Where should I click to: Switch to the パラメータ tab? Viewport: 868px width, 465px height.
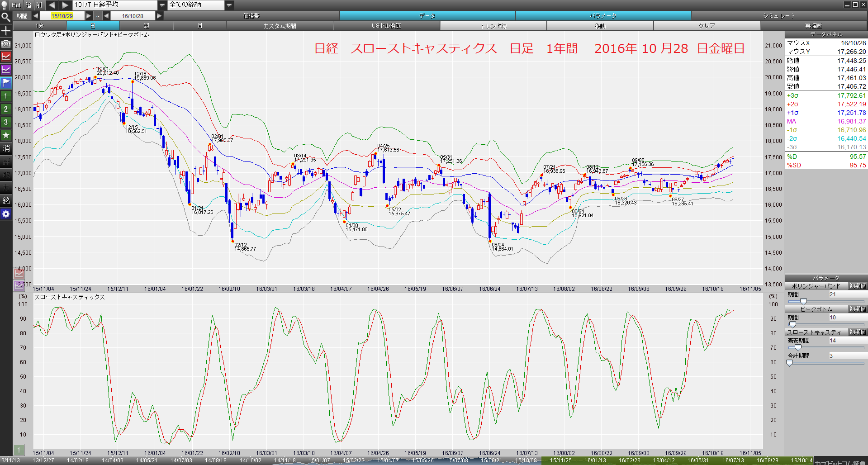pyautogui.click(x=603, y=16)
